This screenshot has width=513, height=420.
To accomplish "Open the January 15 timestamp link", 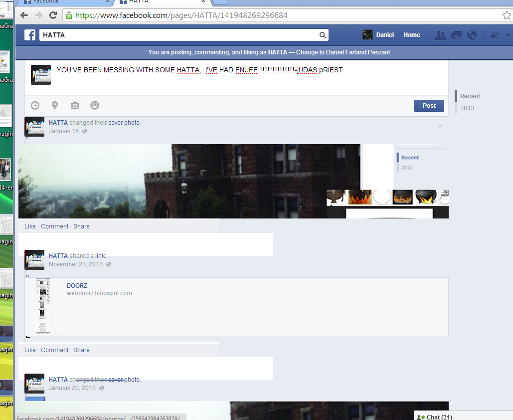I will (x=64, y=131).
